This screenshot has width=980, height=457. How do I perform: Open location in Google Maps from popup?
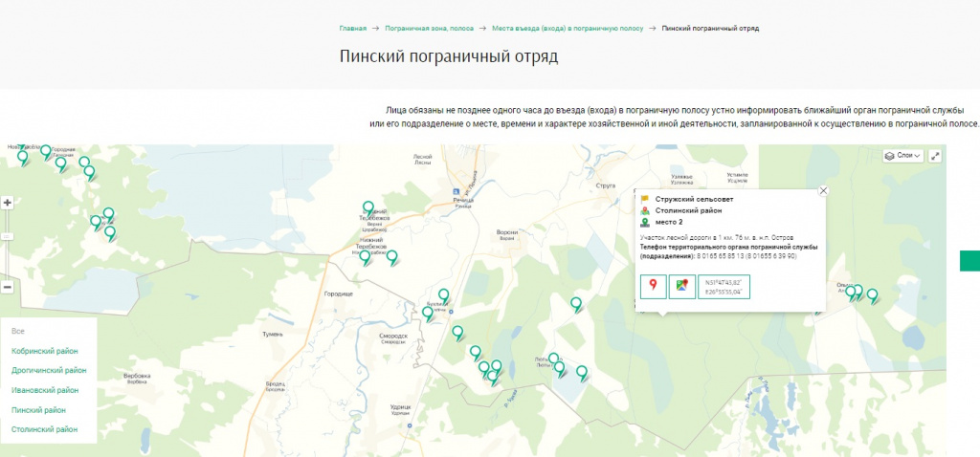(682, 287)
